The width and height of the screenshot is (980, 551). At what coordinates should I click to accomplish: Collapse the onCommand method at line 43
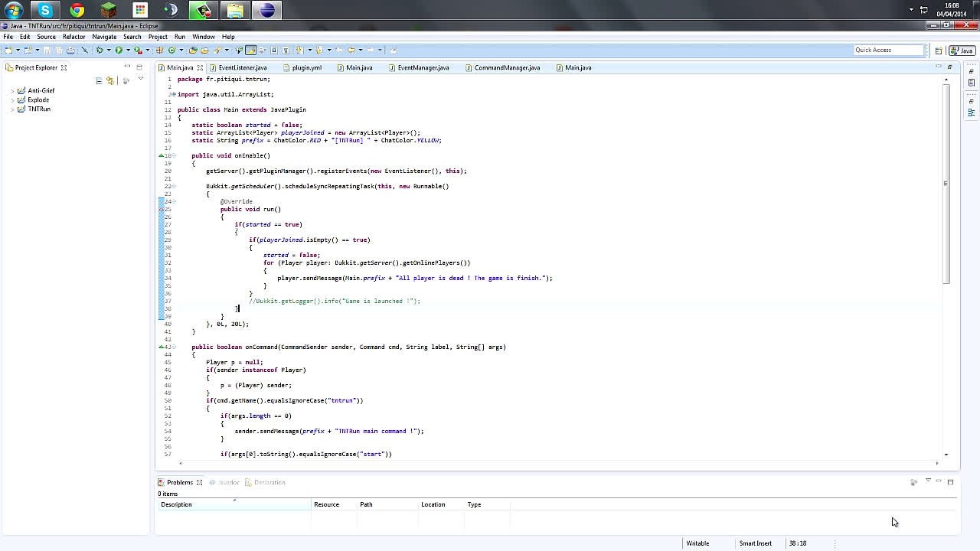tap(174, 347)
